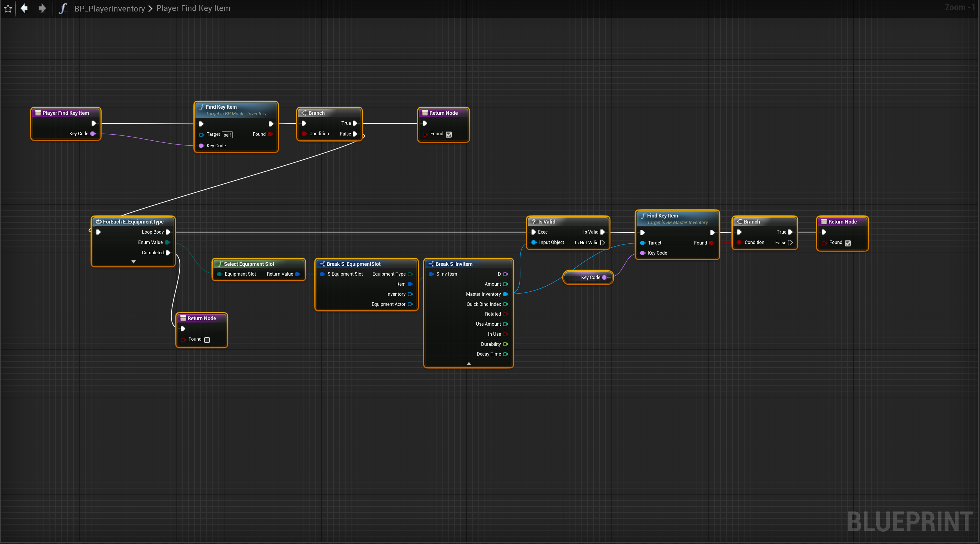This screenshot has width=980, height=544.
Task: Check Found on the bottom-left Return Node
Action: [207, 339]
